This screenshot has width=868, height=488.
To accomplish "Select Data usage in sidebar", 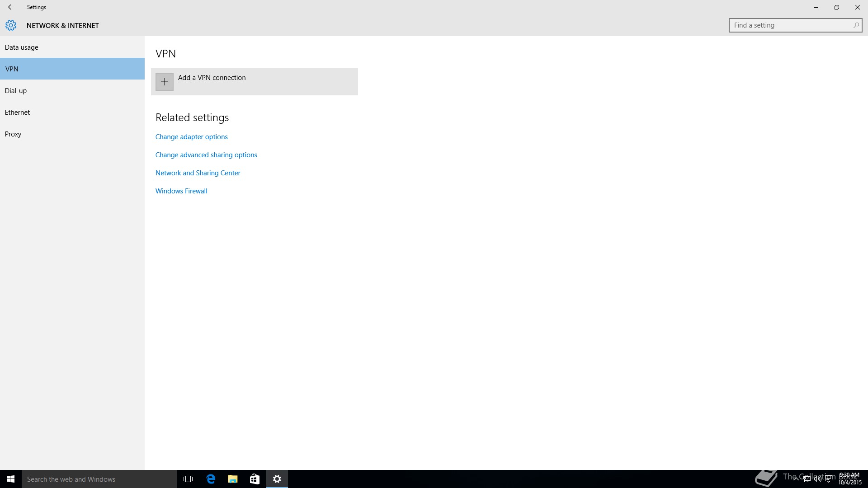I will coord(22,47).
